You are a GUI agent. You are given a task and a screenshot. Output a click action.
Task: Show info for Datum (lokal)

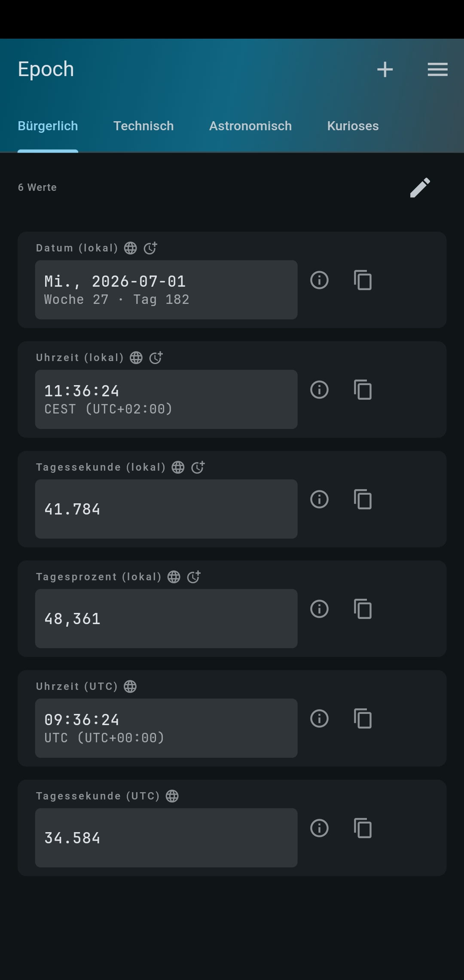click(319, 280)
